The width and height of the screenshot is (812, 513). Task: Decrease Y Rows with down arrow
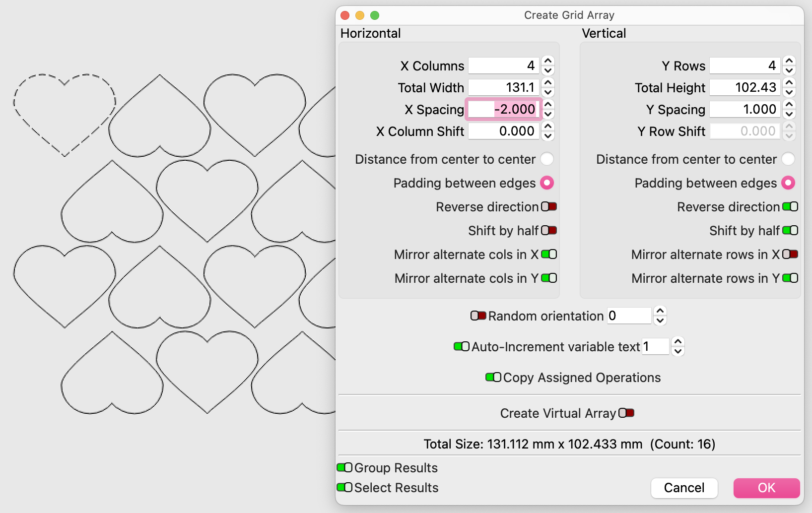(x=789, y=70)
